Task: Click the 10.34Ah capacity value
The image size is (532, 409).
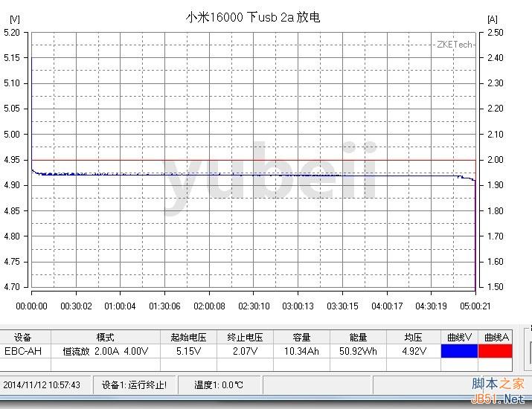Action: pos(301,351)
